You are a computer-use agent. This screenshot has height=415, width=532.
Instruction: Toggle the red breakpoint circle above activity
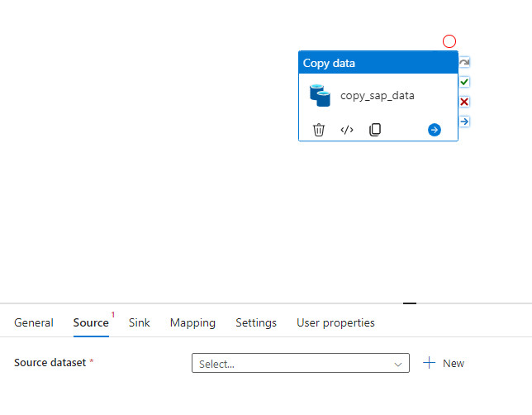tap(449, 41)
